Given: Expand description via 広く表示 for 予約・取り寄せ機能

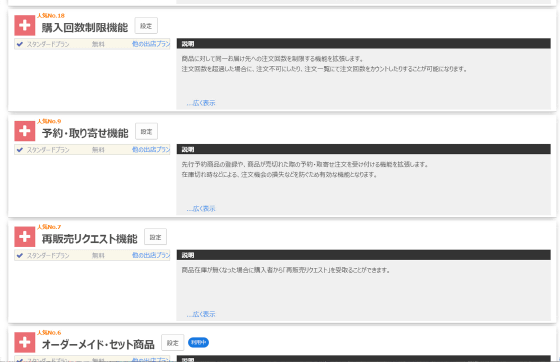Looking at the screenshot, I should point(201,209).
